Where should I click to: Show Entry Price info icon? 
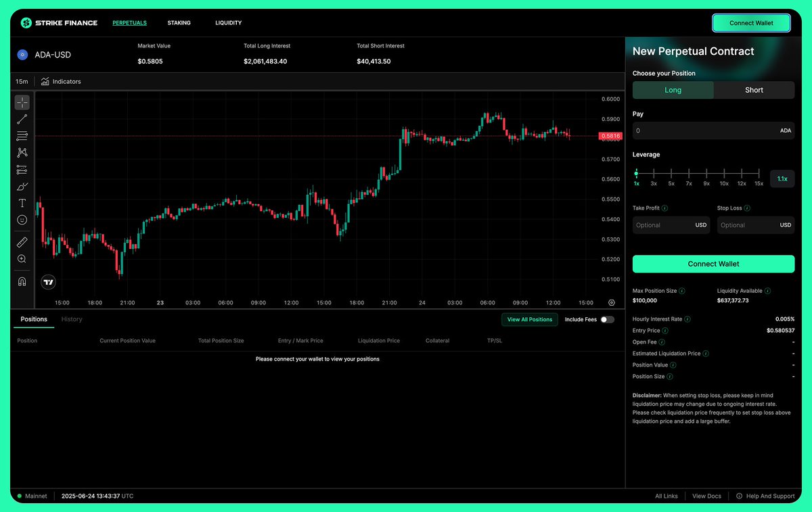coord(665,331)
